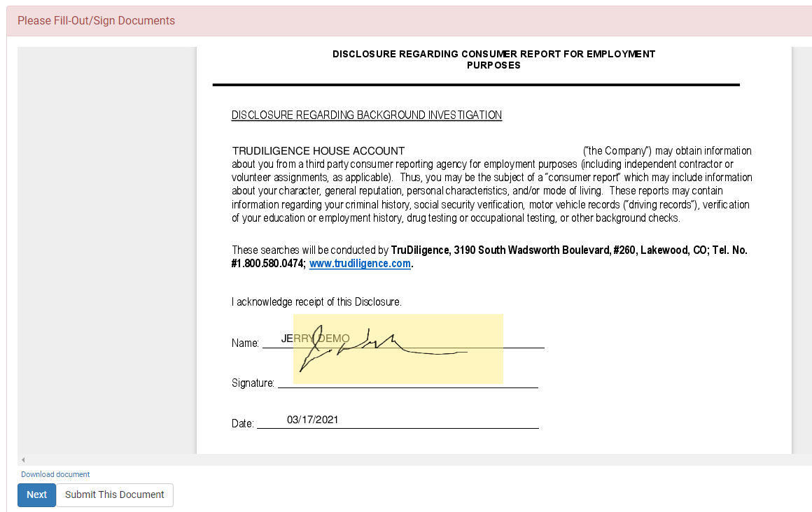Click the 'DISCLOSURE REGARDING BACKGROUND INVESTIGATION' heading
The height and width of the screenshot is (512, 812).
coord(367,115)
